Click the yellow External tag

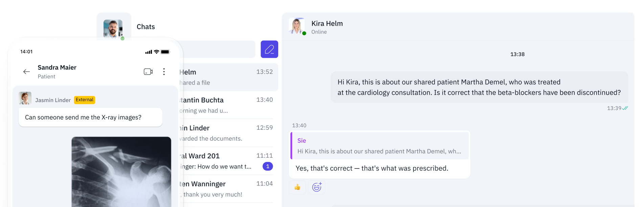tap(85, 100)
